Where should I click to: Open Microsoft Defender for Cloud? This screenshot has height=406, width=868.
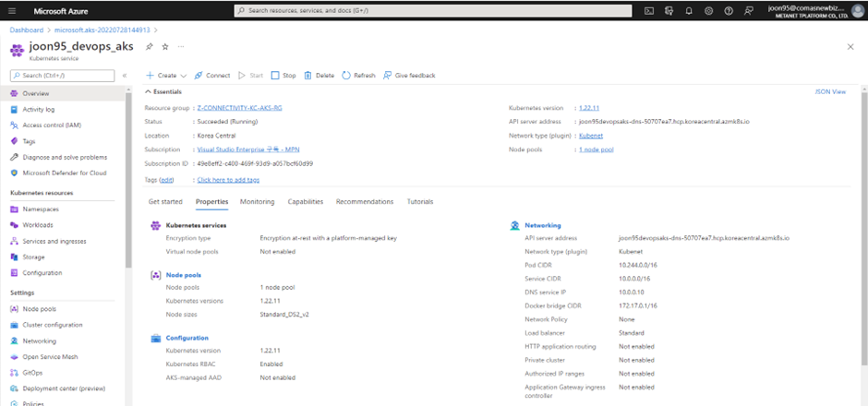(65, 173)
